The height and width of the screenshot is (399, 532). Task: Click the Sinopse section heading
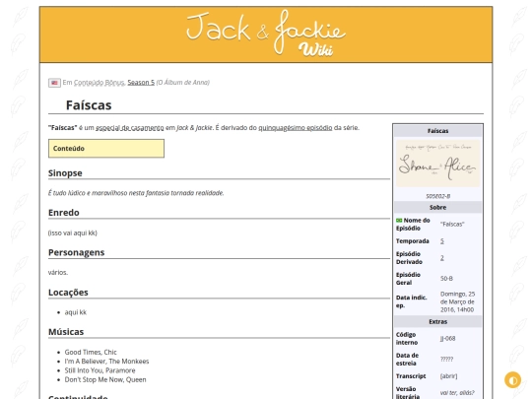point(65,173)
